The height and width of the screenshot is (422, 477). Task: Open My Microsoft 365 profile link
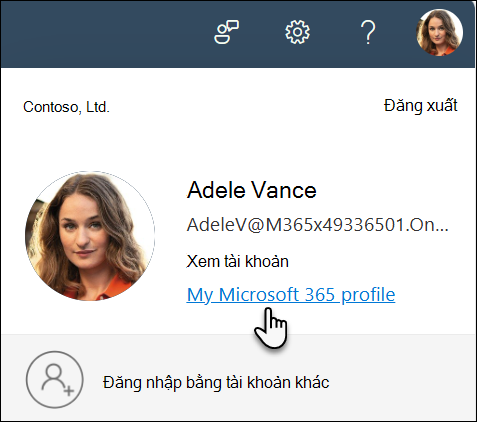click(x=291, y=295)
